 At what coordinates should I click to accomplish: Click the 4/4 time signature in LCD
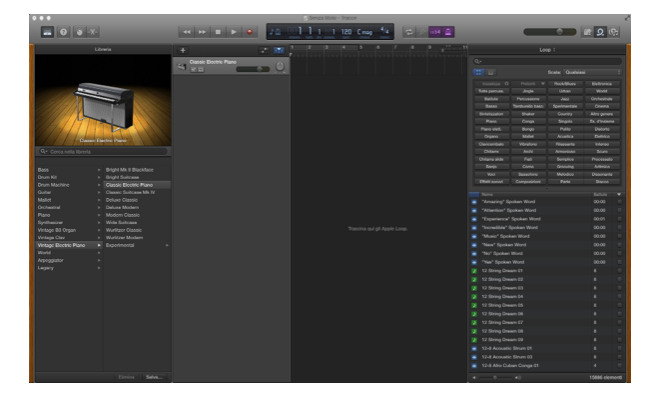384,31
